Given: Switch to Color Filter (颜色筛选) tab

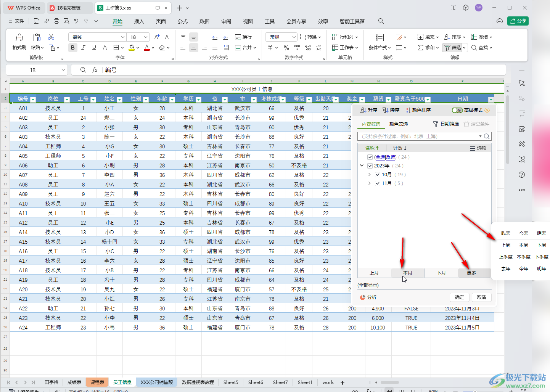Looking at the screenshot, I should pos(399,124).
